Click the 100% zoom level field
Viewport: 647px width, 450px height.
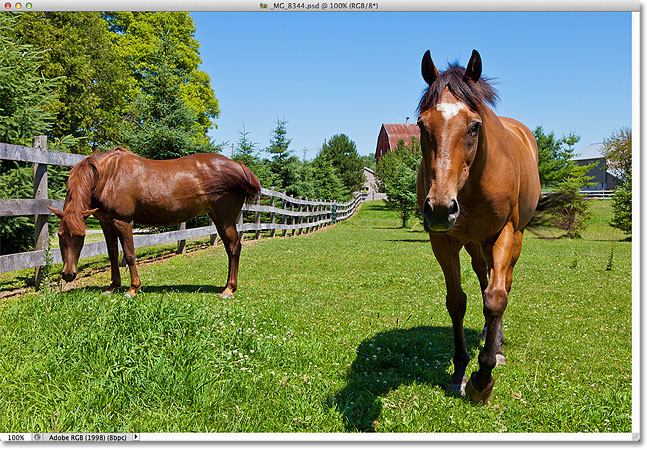tap(16, 437)
